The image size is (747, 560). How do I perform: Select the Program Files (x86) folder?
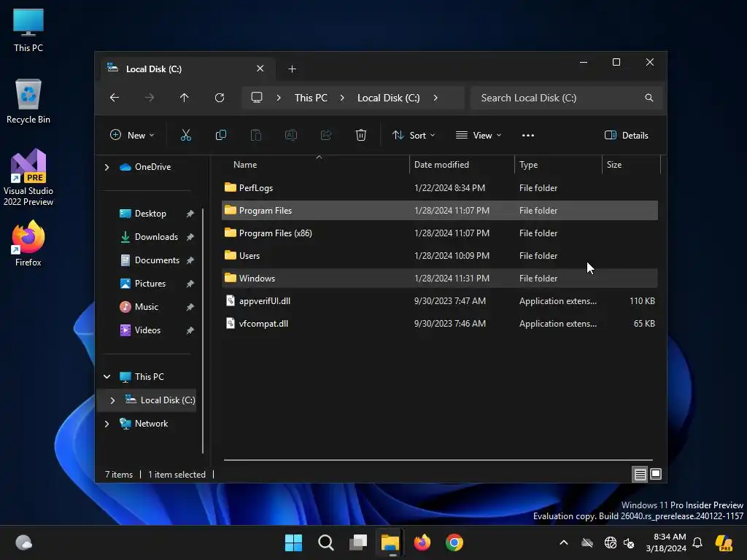coord(440,233)
